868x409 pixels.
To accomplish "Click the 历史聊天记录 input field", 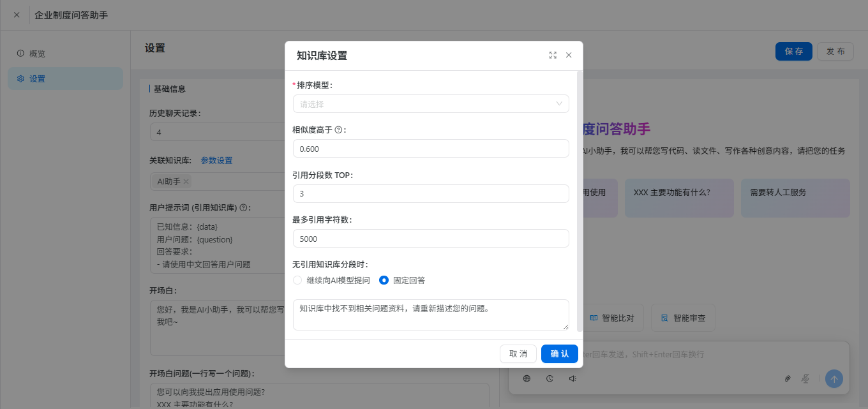I will pos(217,132).
